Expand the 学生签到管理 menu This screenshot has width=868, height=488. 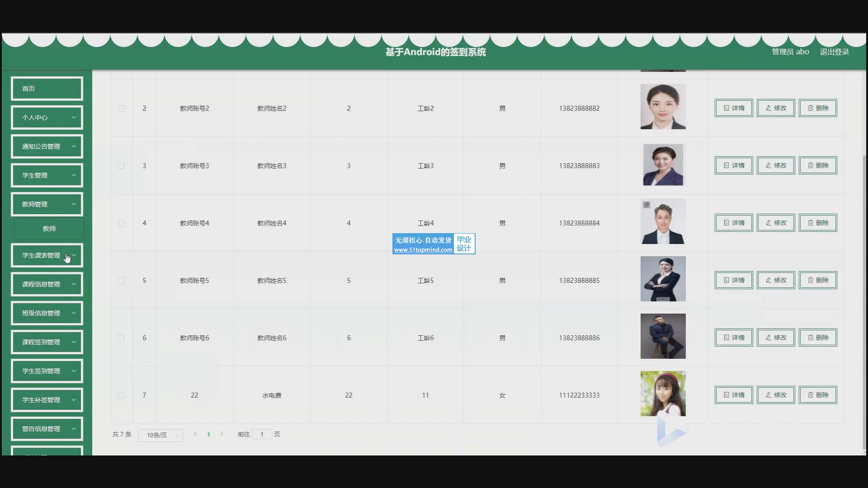47,371
